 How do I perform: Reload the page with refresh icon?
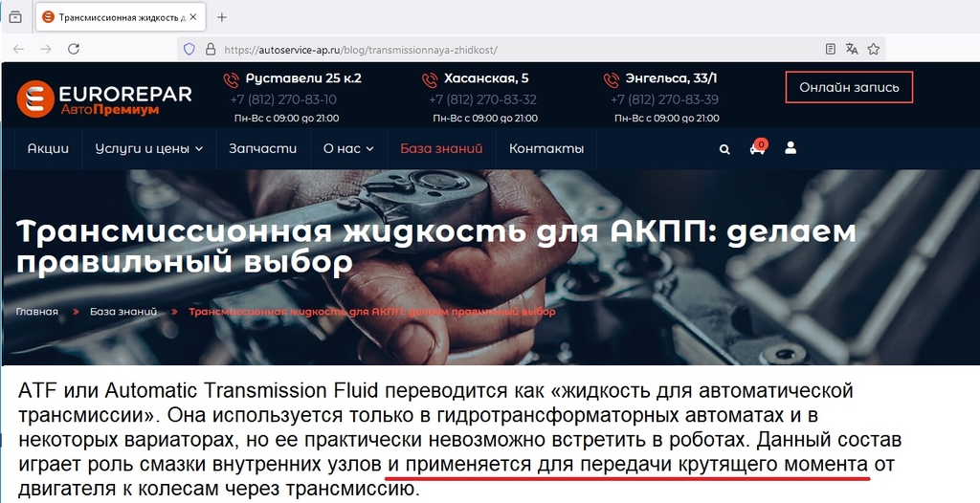click(x=74, y=49)
